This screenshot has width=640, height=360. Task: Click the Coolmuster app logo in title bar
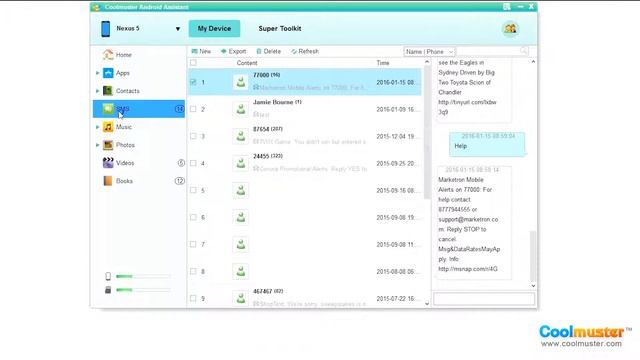tap(96, 7)
